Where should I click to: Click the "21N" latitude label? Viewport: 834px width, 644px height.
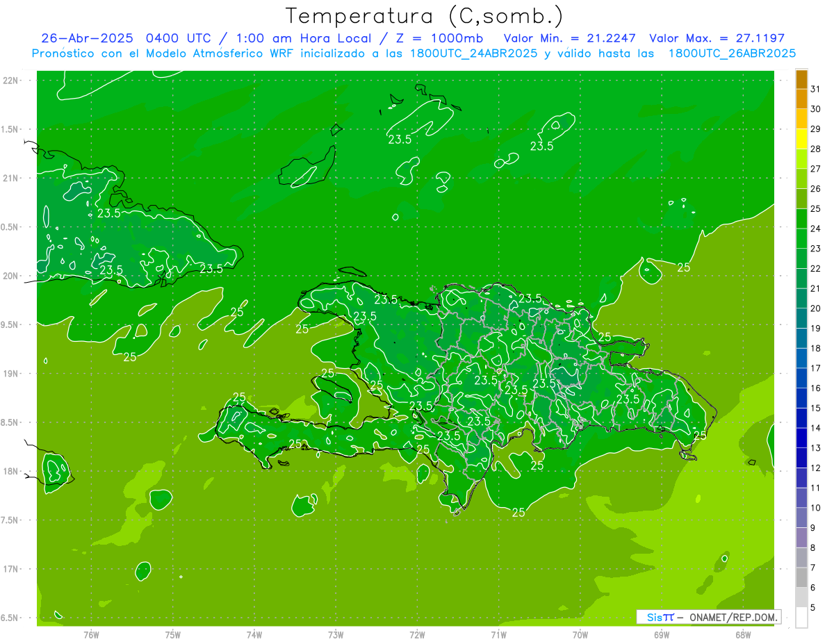pos(12,178)
